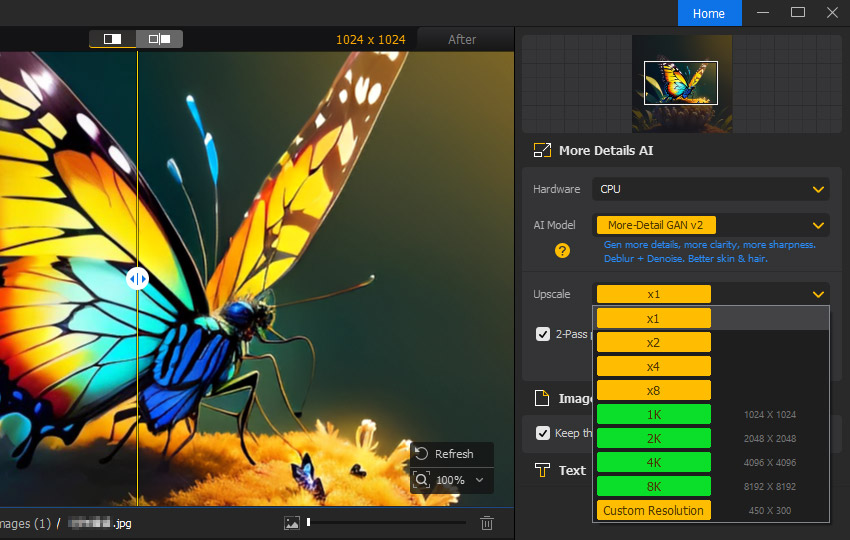Toggle the 2-Pass checkbox

(543, 334)
